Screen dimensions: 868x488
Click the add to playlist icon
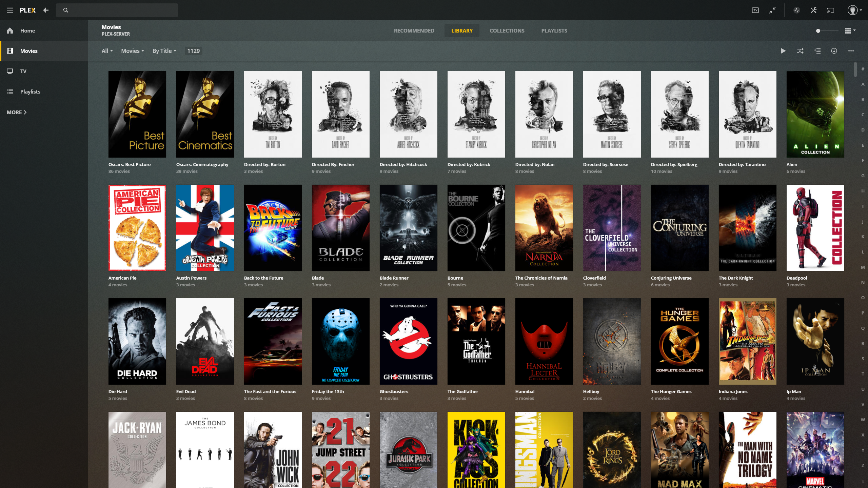point(817,51)
